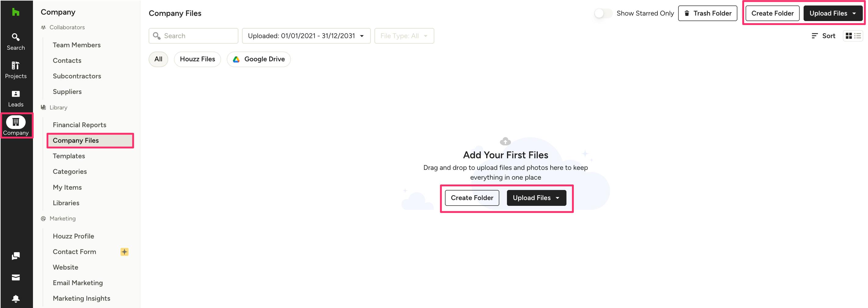Open the messages chat icon in sidebar
Screen dimensions: 868x308
(x=16, y=256)
